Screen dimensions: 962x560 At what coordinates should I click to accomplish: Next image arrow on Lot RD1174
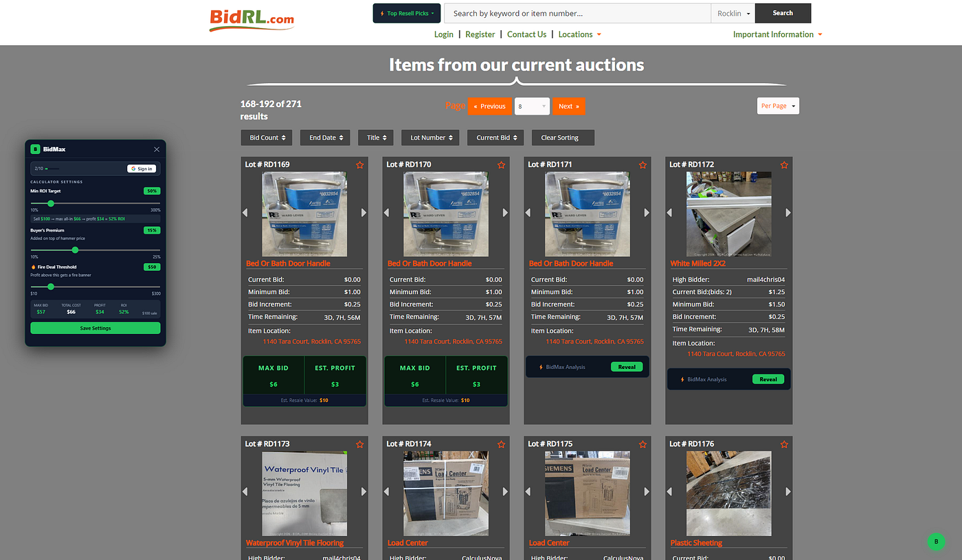[x=505, y=492]
